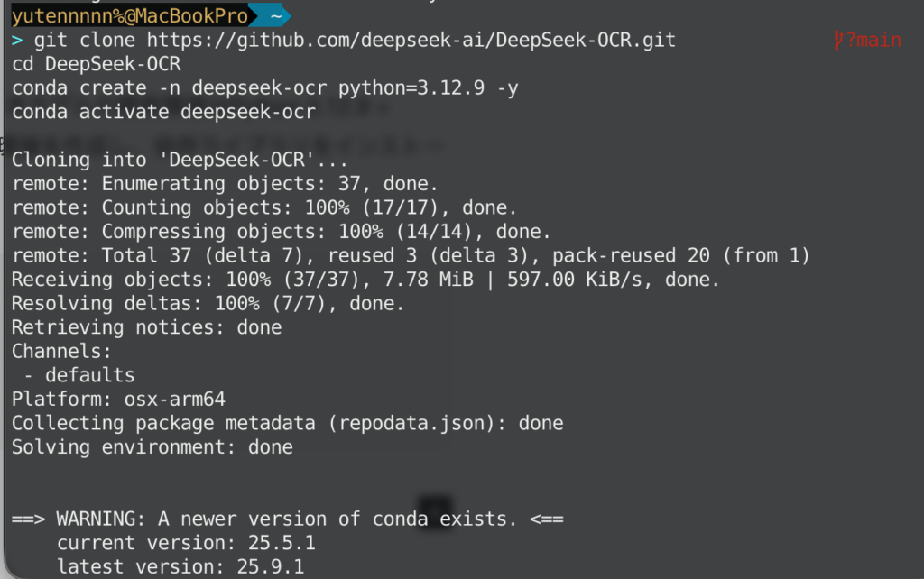This screenshot has width=924, height=579.
Task: Click the 'current version: 25.5.1' text
Action: (x=186, y=543)
